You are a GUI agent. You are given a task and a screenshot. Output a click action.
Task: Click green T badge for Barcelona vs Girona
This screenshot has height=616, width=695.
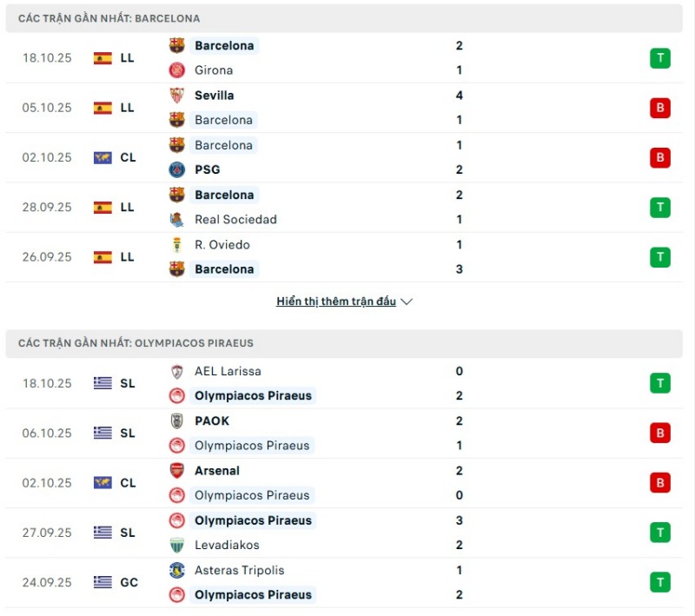click(x=660, y=58)
